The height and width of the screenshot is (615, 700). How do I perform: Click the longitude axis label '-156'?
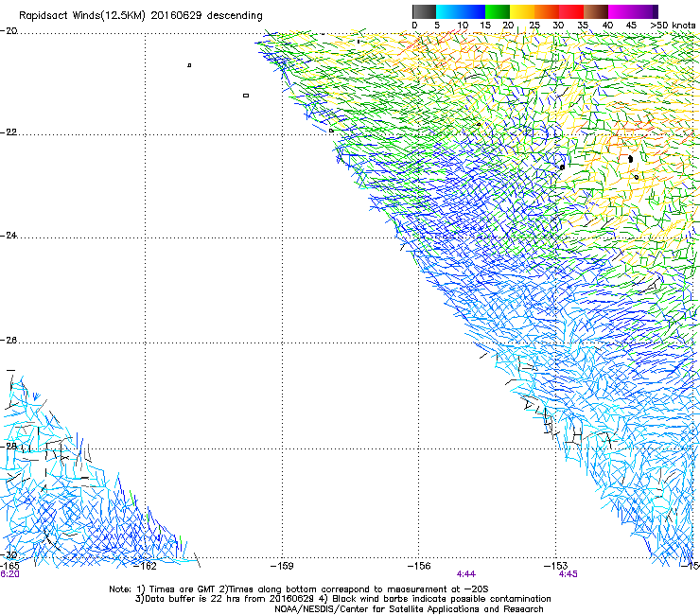tap(419, 566)
